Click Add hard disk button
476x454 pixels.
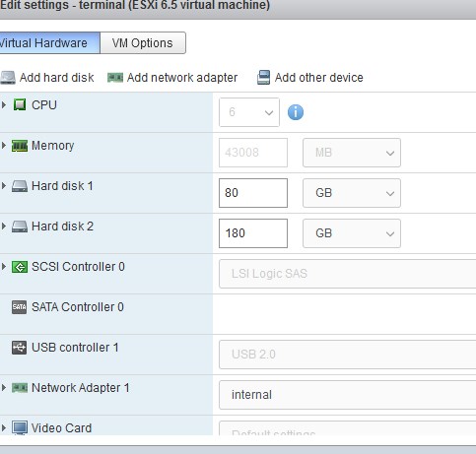point(47,78)
